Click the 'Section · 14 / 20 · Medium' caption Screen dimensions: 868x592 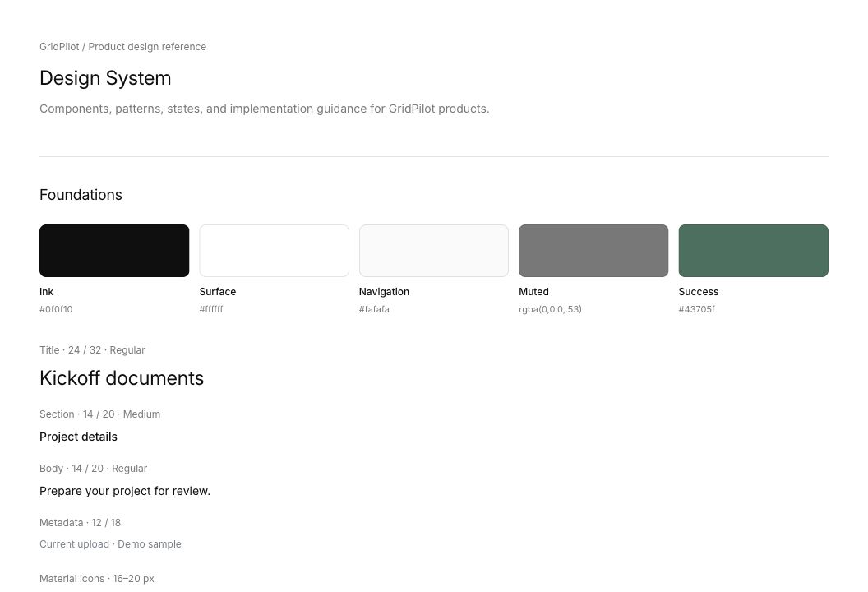point(99,414)
